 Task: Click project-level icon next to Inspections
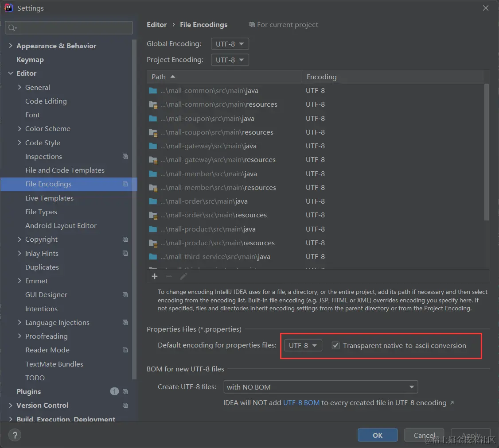click(x=125, y=156)
